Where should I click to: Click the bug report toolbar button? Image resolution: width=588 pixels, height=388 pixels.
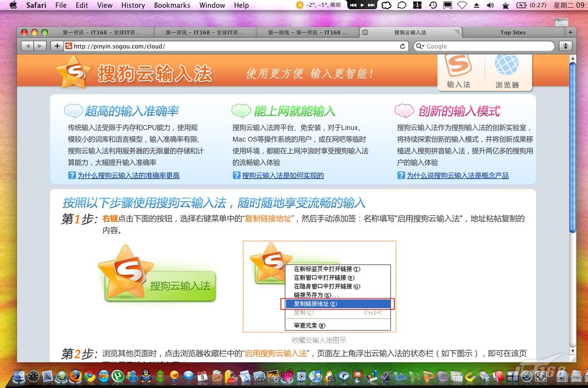coord(565,46)
